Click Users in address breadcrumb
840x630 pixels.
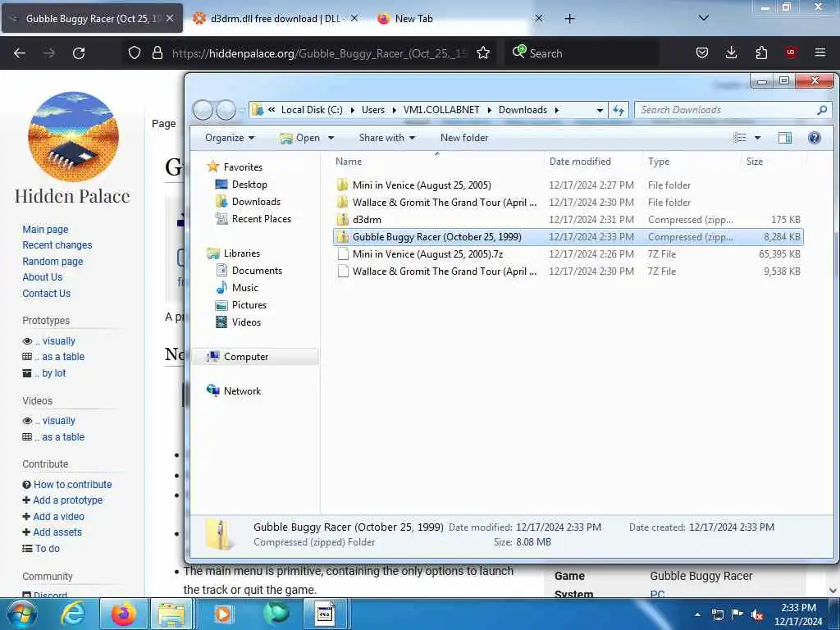tap(373, 110)
